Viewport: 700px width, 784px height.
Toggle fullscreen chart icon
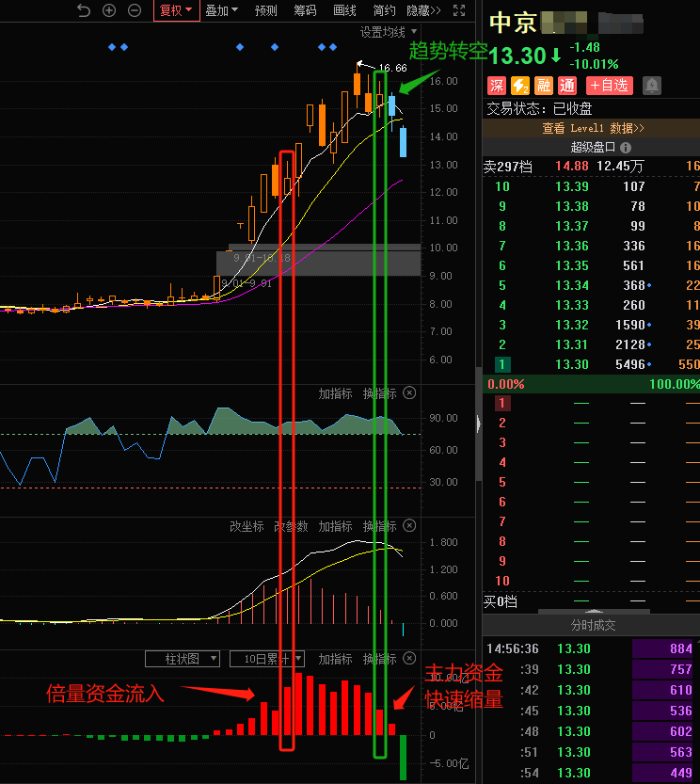(x=459, y=10)
